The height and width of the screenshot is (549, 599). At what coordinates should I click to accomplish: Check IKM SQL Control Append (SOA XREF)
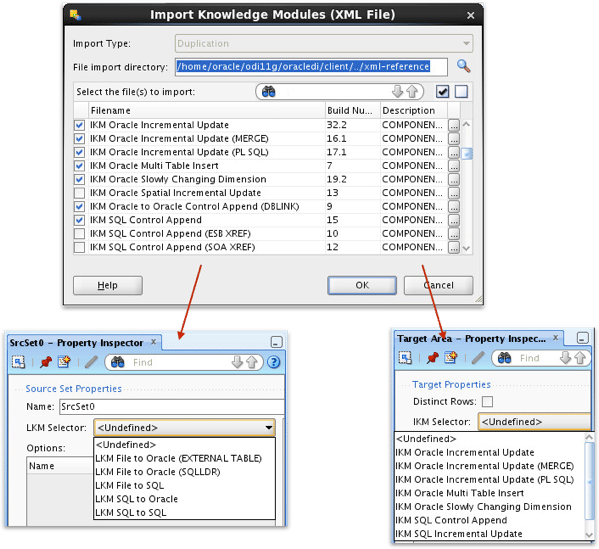(79, 247)
